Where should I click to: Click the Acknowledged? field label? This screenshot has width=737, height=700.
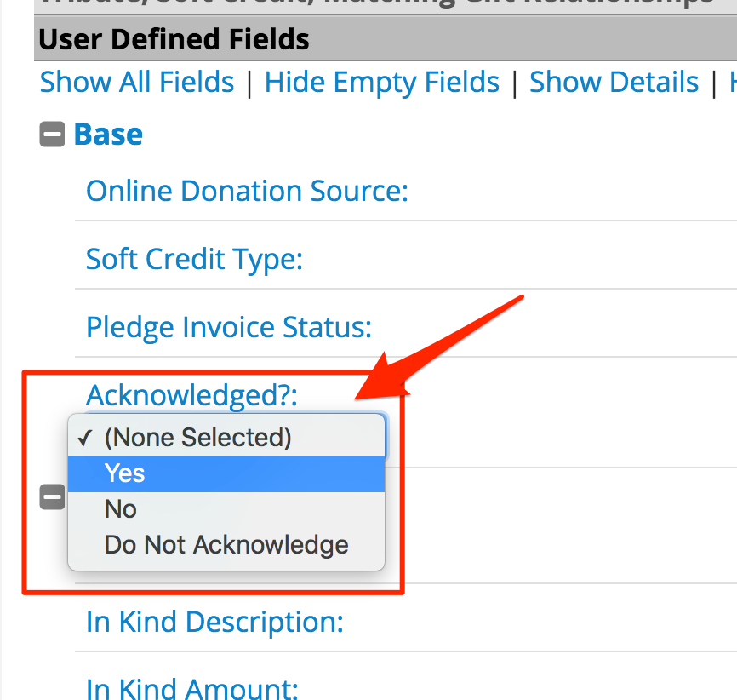(x=191, y=394)
